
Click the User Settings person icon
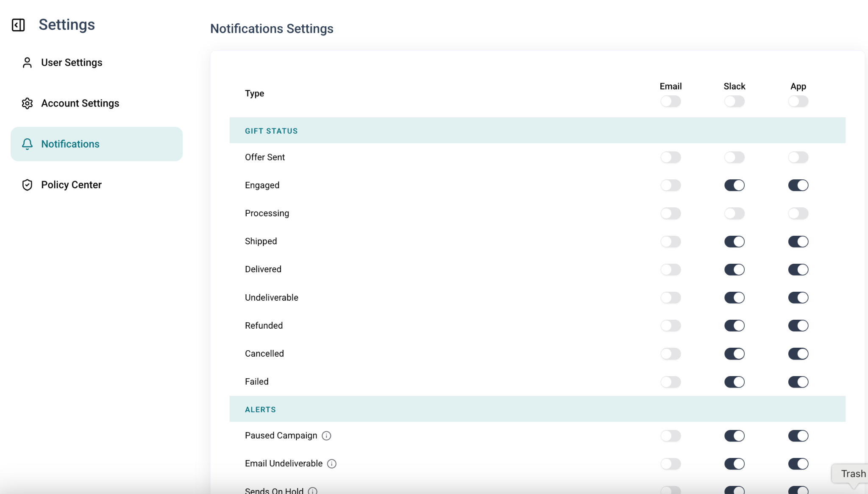(x=27, y=63)
